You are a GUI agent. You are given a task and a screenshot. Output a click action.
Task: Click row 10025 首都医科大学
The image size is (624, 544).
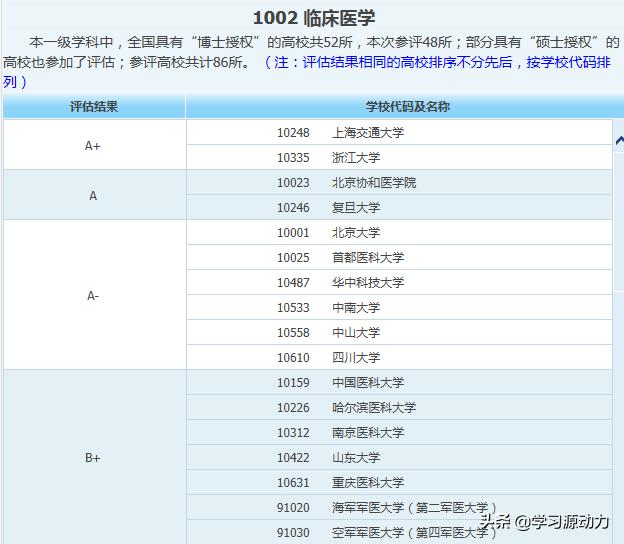click(x=399, y=257)
